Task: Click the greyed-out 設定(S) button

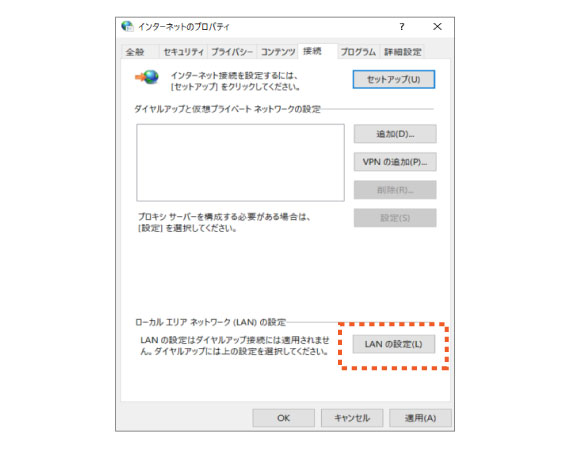Action: (395, 218)
